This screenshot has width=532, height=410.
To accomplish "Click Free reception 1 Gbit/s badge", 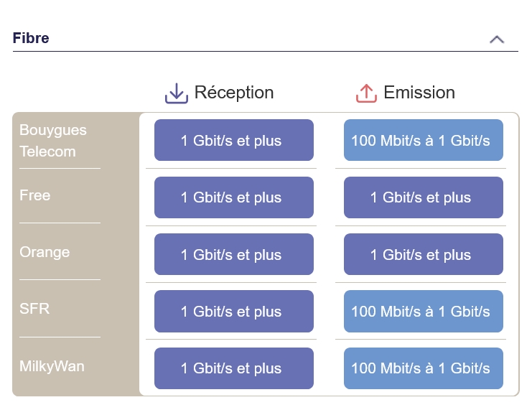I will tap(234, 197).
